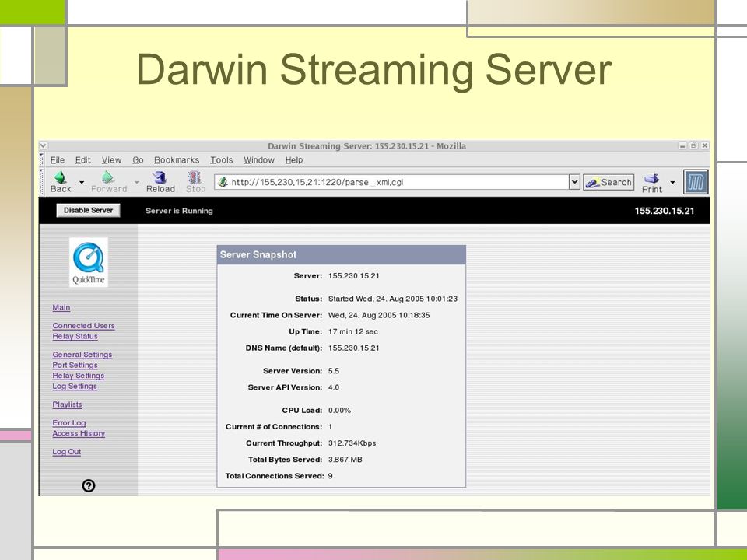Maximize the Mozilla window
This screenshot has width=747, height=560.
coord(693,145)
